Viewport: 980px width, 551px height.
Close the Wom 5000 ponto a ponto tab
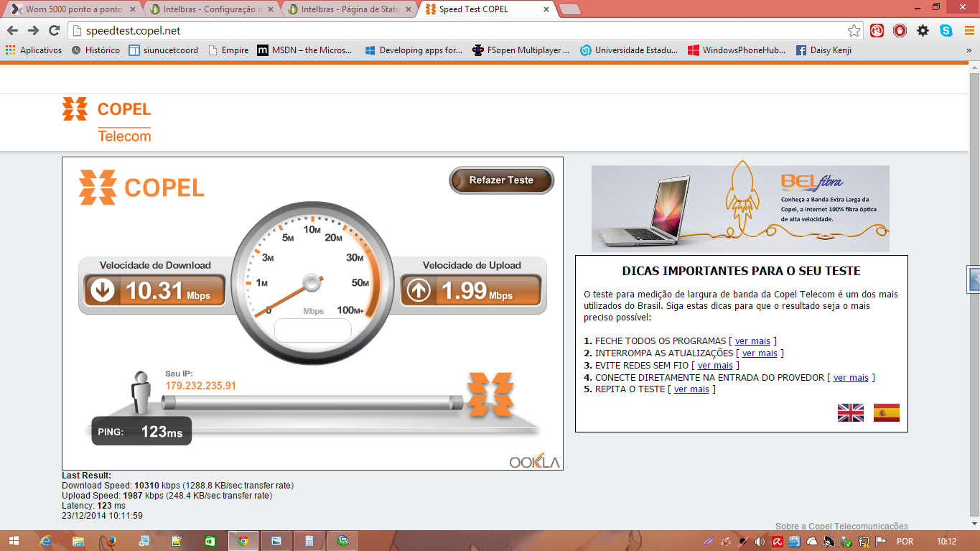point(133,9)
